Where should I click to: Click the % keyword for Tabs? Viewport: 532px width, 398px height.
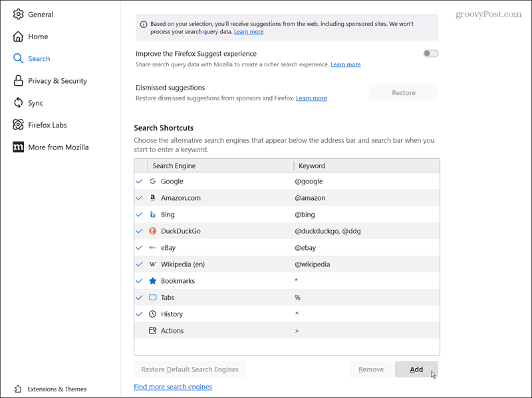tap(297, 297)
